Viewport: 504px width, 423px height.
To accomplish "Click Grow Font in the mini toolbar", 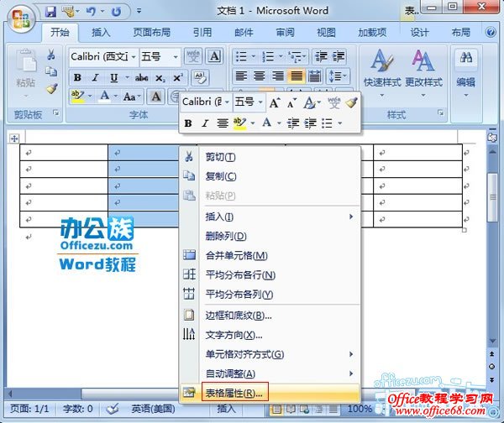I will [x=274, y=102].
